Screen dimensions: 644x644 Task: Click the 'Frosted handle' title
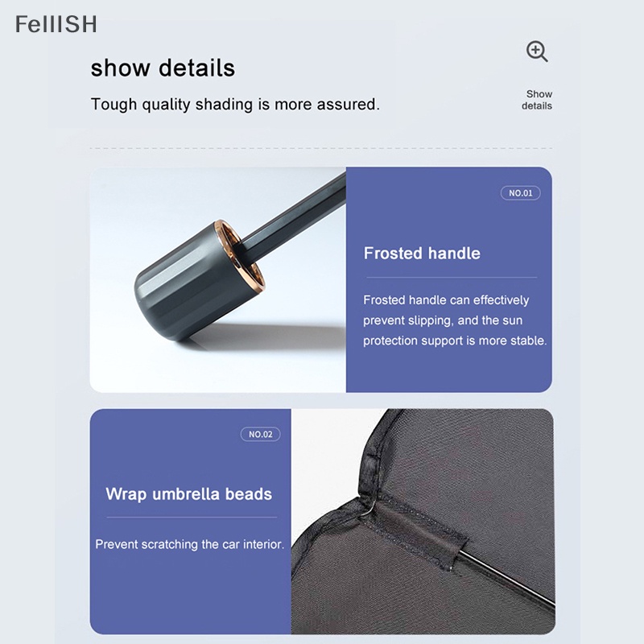422,253
